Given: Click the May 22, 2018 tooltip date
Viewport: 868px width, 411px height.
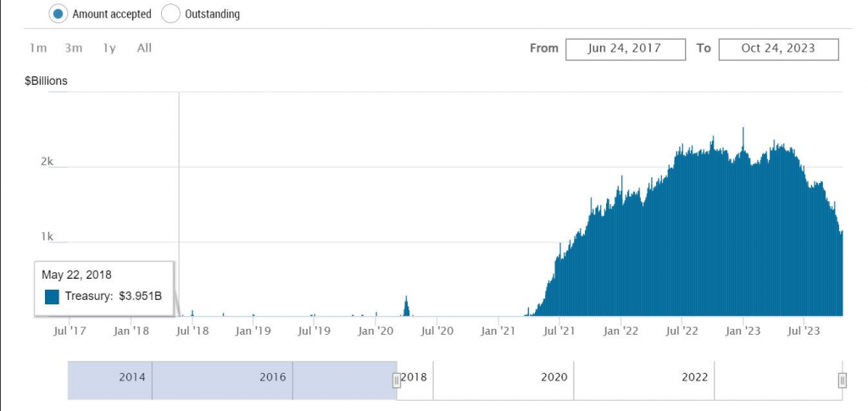Looking at the screenshot, I should [x=76, y=275].
